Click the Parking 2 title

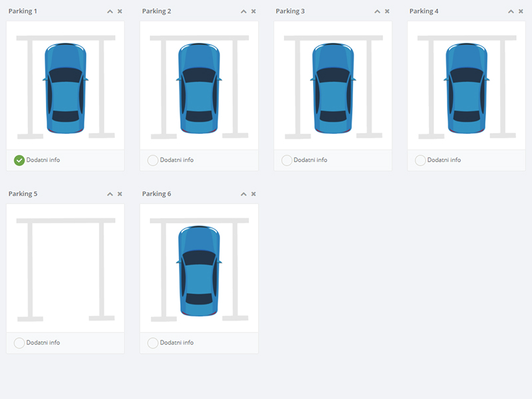pos(156,11)
